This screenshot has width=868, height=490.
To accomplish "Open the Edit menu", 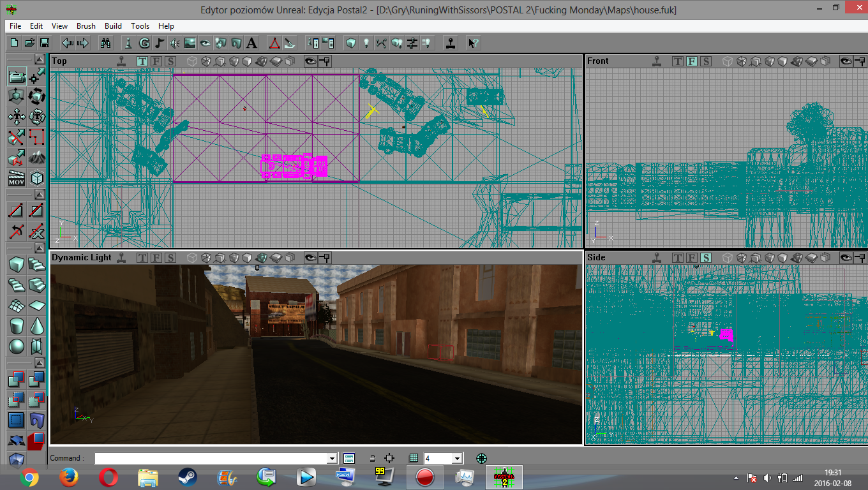I will [36, 26].
